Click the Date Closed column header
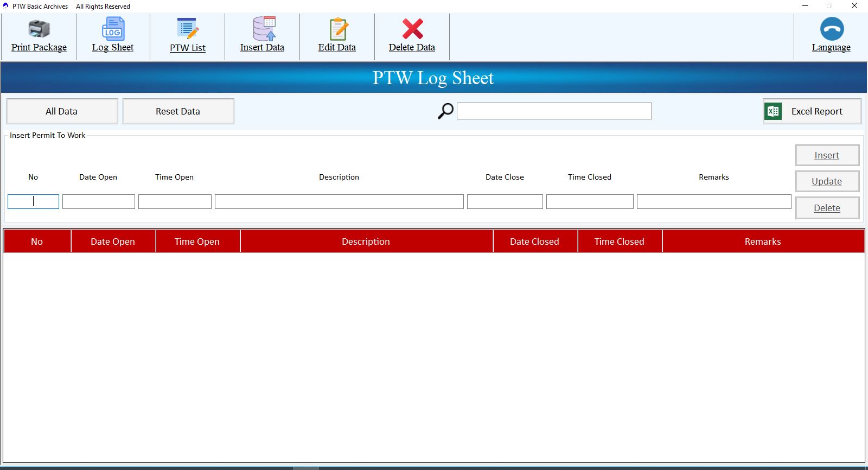Image resolution: width=868 pixels, height=470 pixels. 535,242
